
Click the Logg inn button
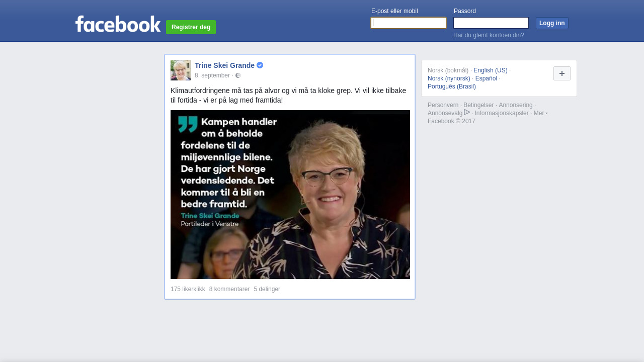click(552, 23)
